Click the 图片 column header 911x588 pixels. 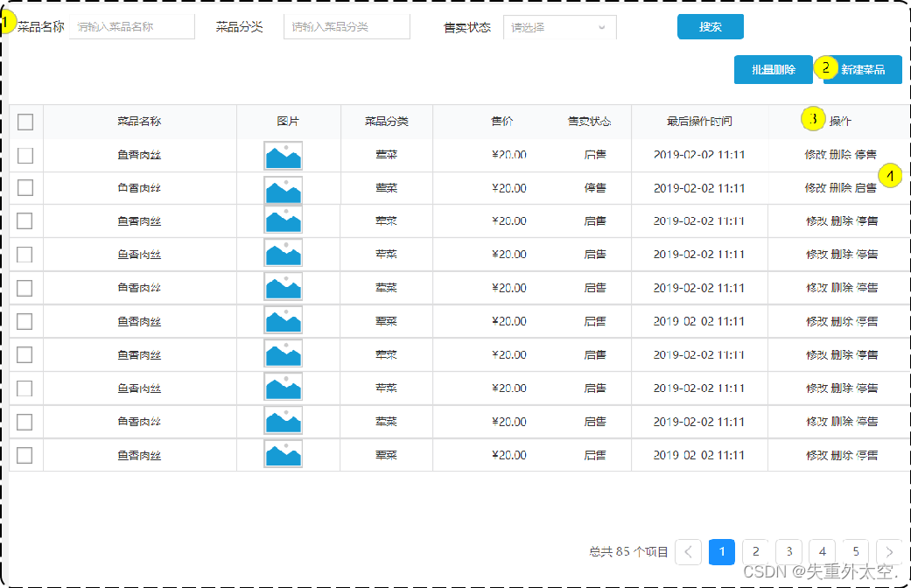tap(288, 122)
